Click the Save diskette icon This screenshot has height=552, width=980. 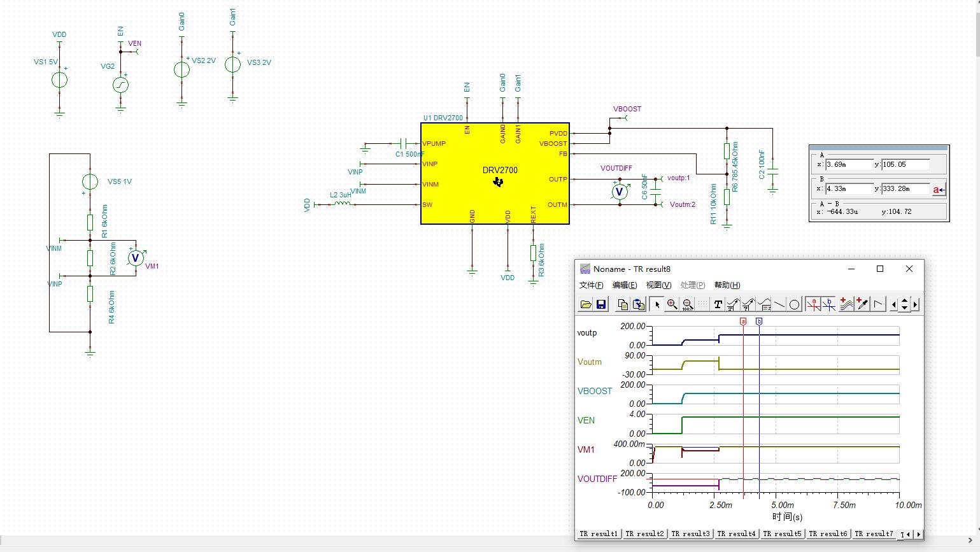click(601, 304)
